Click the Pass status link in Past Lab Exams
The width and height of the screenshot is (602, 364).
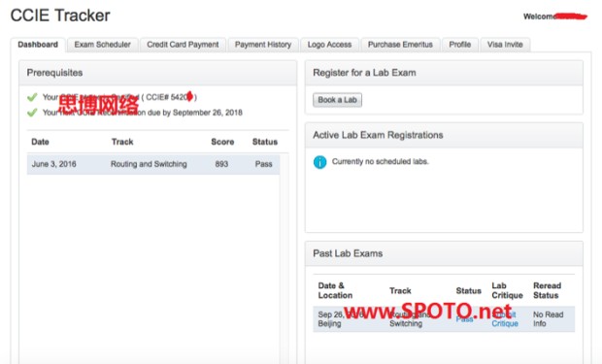464,318
